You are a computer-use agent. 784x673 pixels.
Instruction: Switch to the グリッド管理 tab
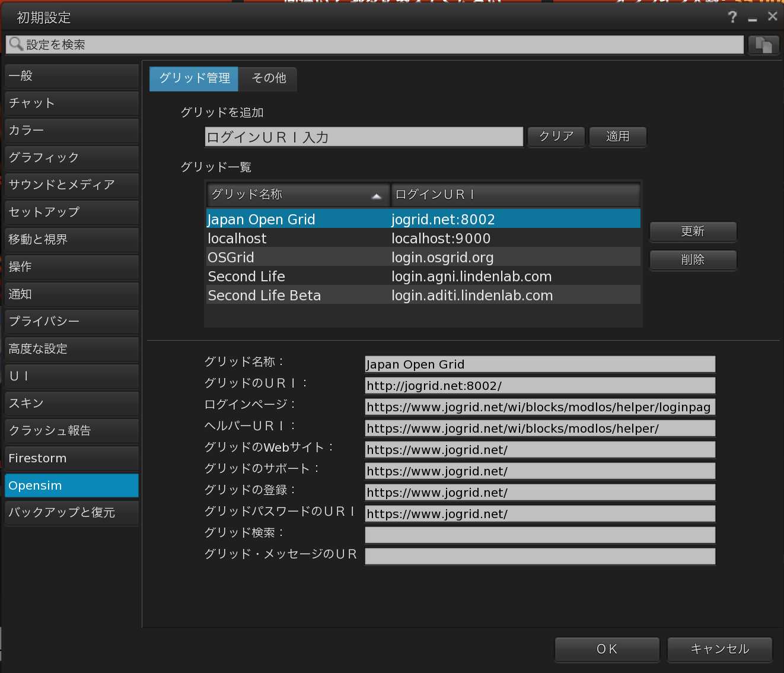[194, 78]
